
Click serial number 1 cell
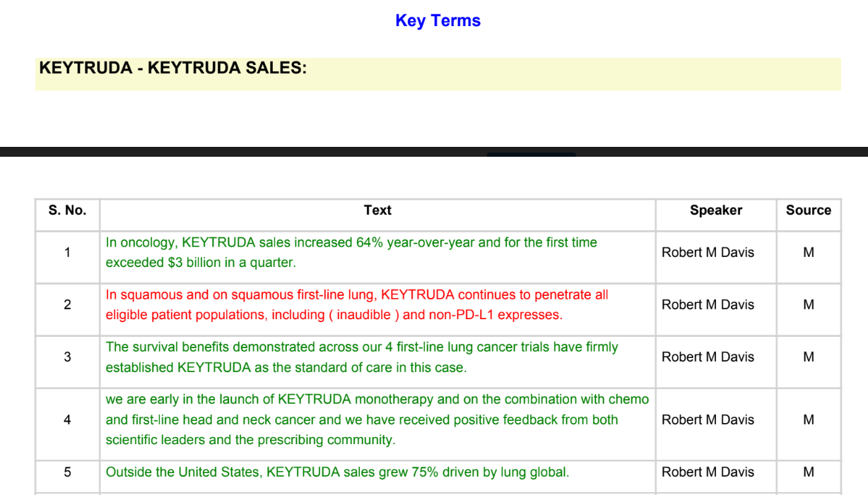67,252
